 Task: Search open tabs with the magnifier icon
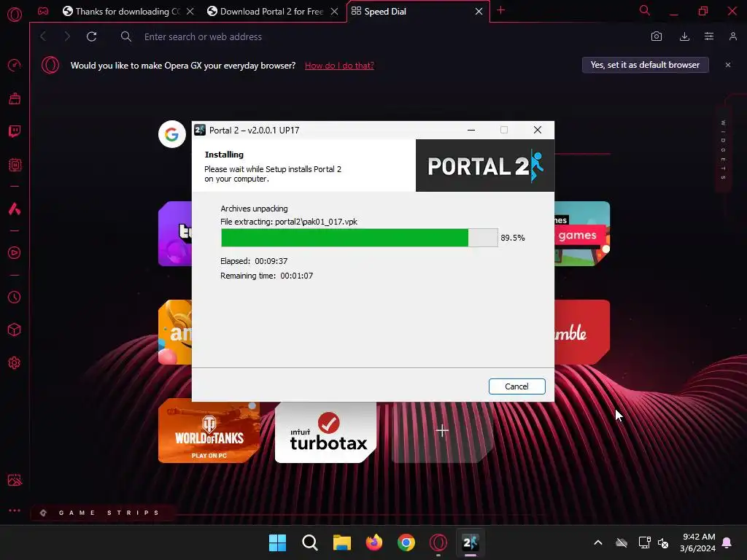645,10
